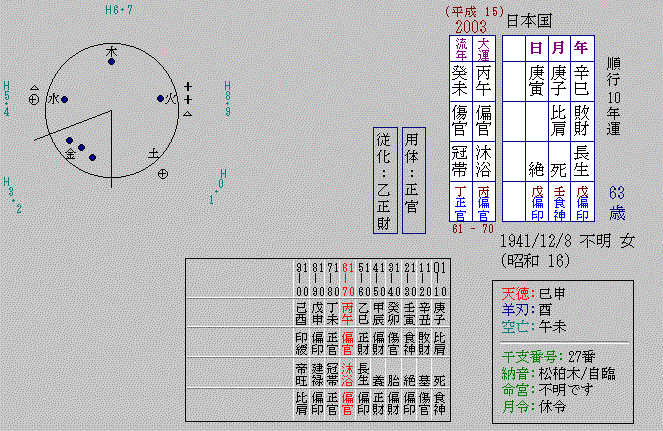The height and width of the screenshot is (431, 663).
Task: Click the 従化：乙正財 box
Action: [382, 180]
